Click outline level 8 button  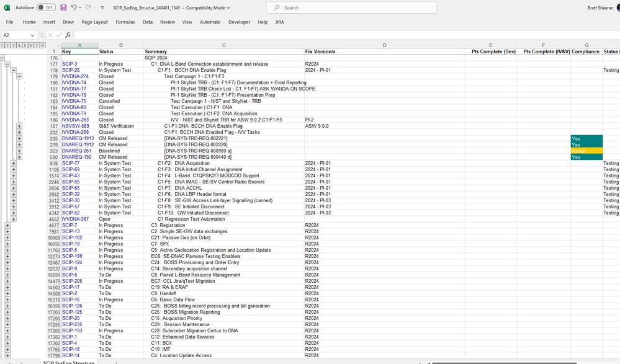click(42, 45)
